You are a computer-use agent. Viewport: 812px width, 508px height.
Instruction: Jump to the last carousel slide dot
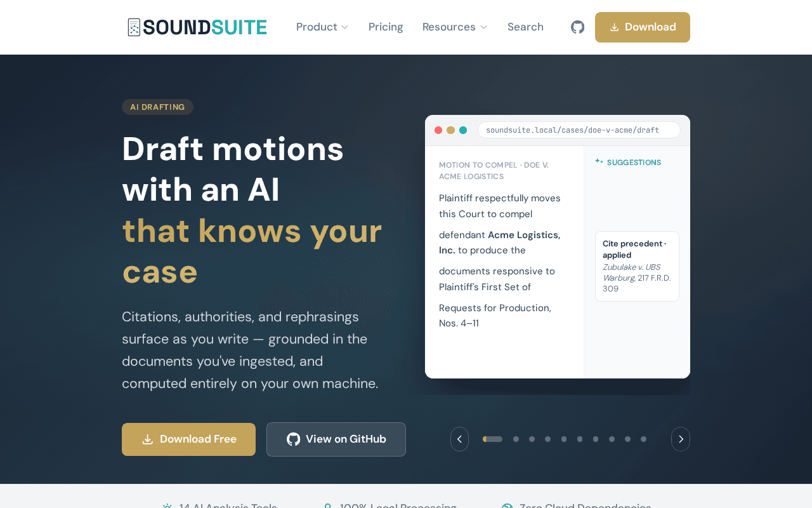point(644,439)
